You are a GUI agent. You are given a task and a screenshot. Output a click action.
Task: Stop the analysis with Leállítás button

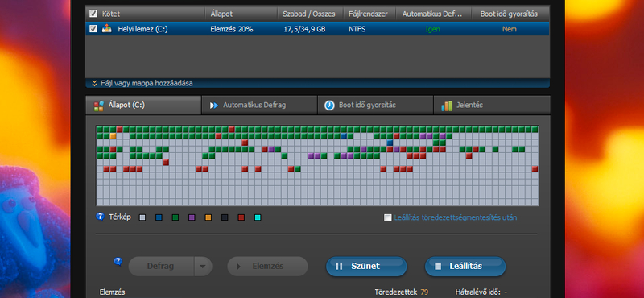tap(465, 267)
